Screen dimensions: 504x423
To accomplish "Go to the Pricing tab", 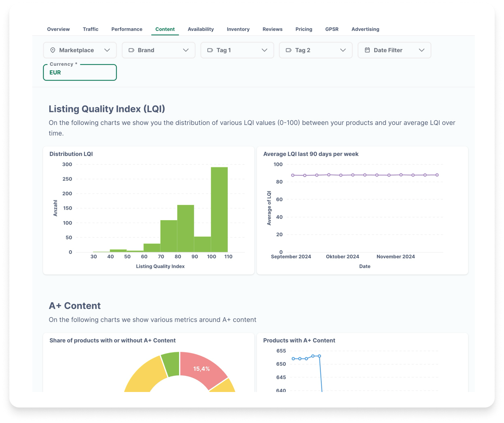I will (x=304, y=29).
